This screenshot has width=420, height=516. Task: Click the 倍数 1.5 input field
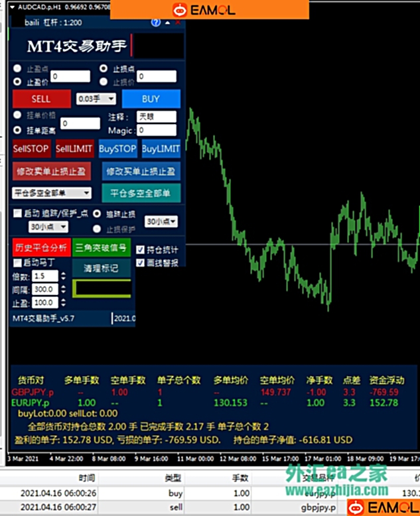(45, 276)
